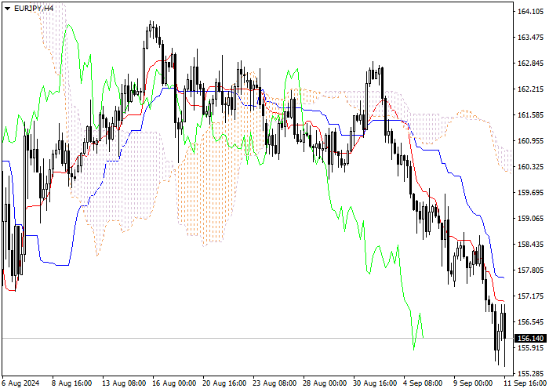Click the 159.695 price axis label
The width and height of the screenshot is (549, 392).
pyautogui.click(x=530, y=193)
